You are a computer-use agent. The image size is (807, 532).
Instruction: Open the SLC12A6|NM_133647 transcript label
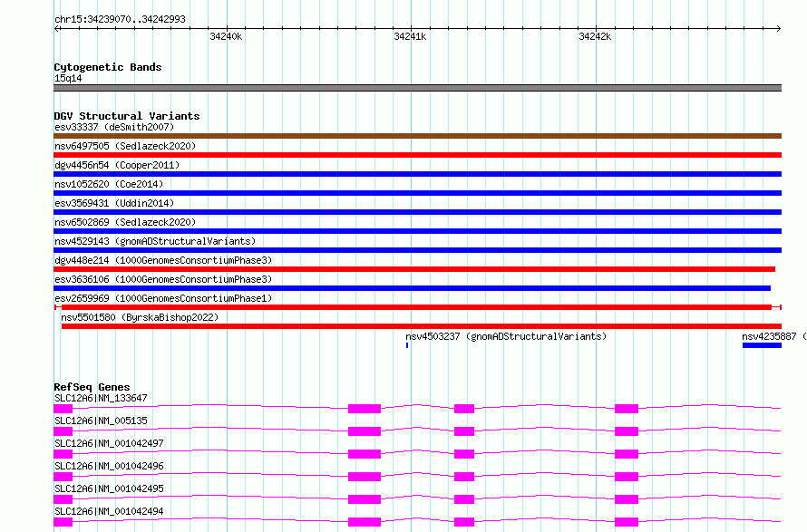coord(101,398)
